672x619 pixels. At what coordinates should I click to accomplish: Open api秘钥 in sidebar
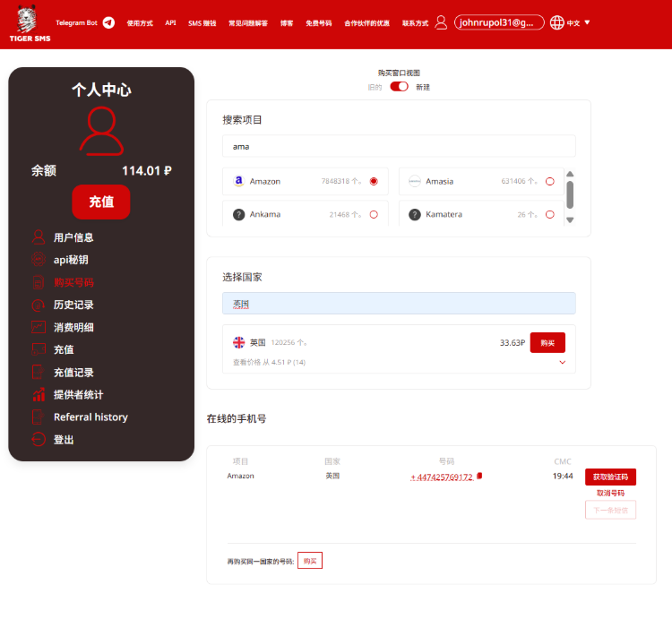point(71,260)
